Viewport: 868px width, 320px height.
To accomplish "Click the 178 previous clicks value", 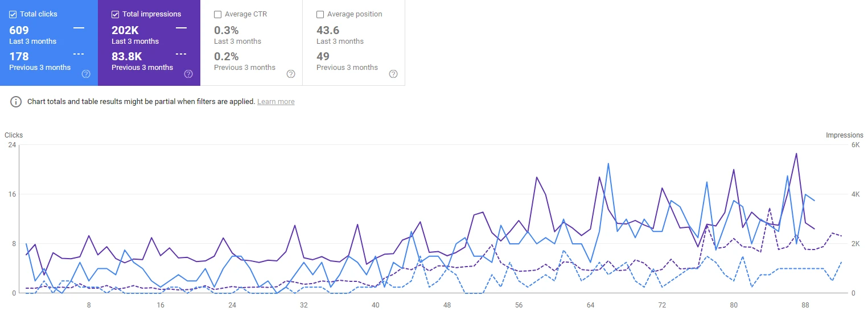I will 19,56.
